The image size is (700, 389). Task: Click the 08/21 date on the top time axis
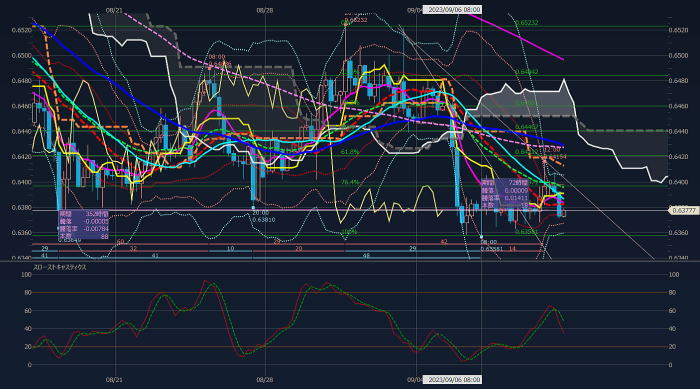(114, 10)
